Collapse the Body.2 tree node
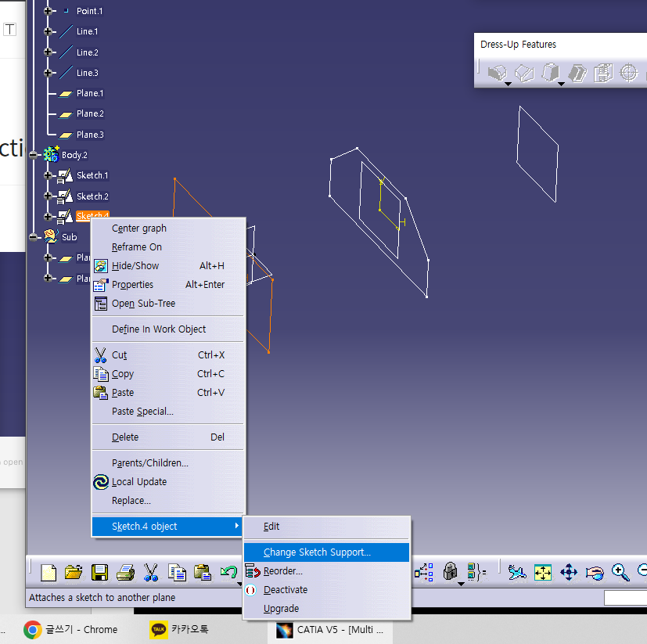This screenshot has width=647, height=644. pyautogui.click(x=33, y=155)
